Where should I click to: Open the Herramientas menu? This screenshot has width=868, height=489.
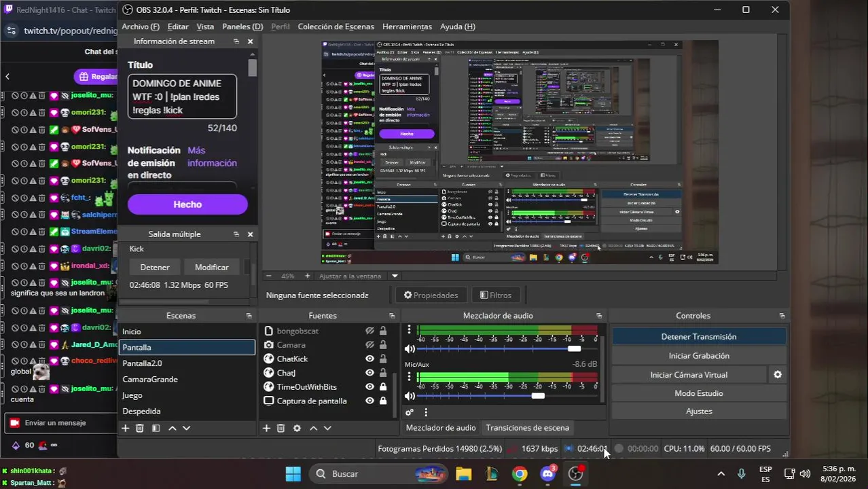[407, 26]
